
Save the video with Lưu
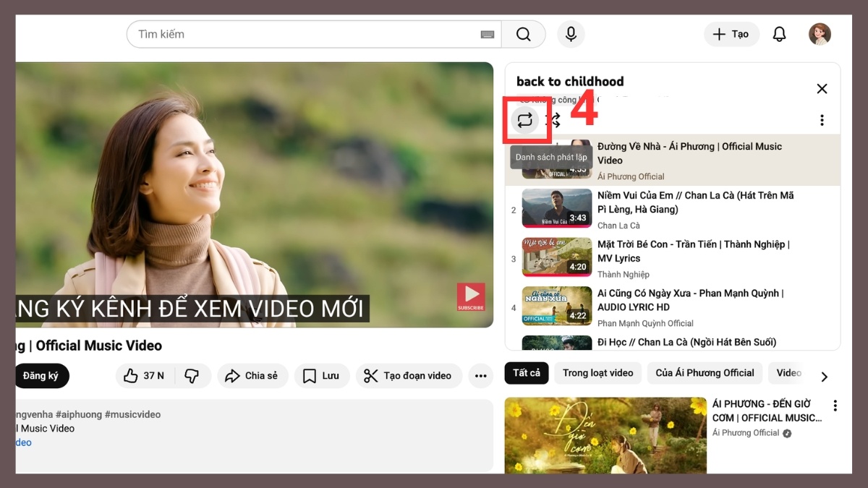click(321, 375)
